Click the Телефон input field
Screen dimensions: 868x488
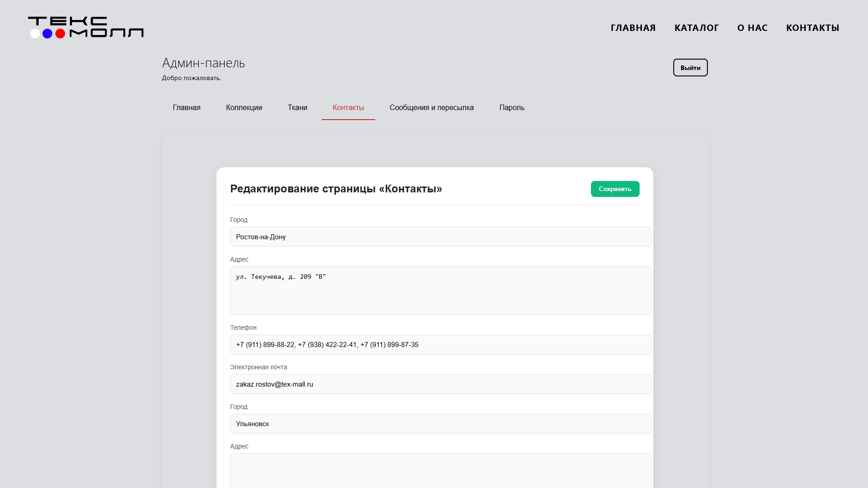tap(440, 344)
